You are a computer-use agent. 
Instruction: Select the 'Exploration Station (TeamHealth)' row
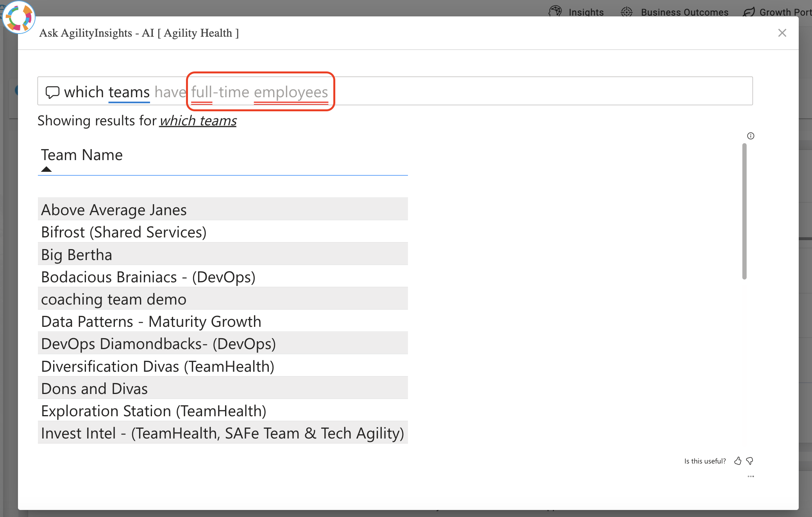(x=223, y=410)
